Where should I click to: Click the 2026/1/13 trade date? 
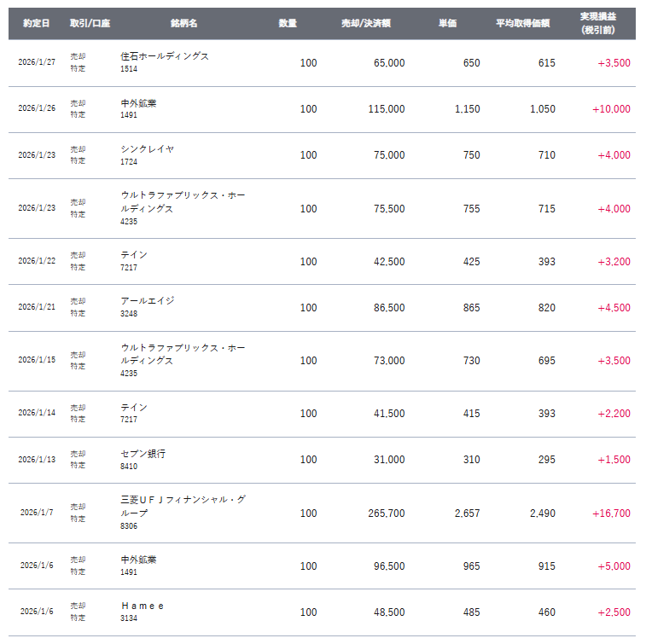coord(37,460)
